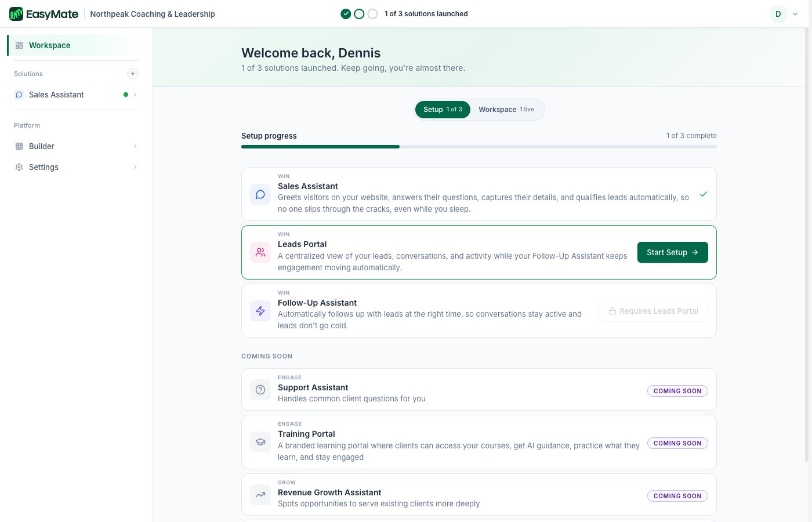812x522 pixels.
Task: Open Workspace in the sidebar
Action: (x=73, y=45)
